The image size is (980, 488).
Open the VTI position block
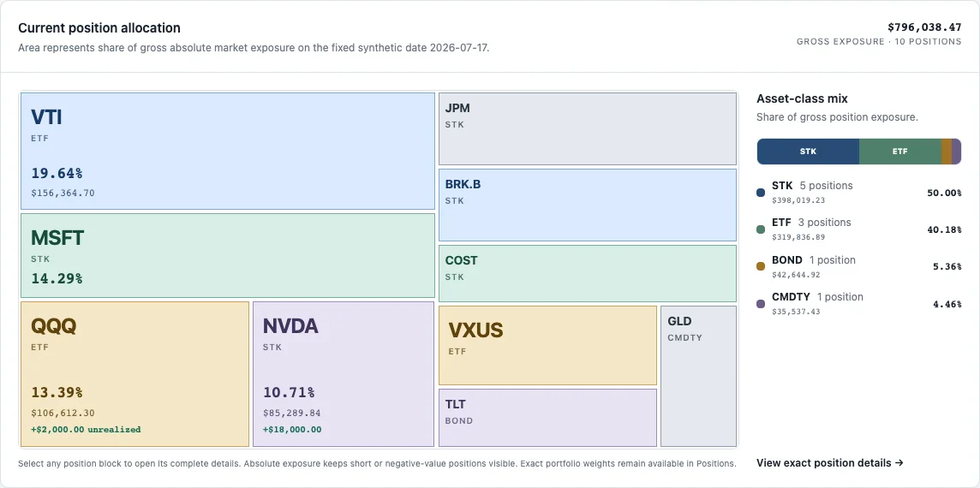[228, 152]
